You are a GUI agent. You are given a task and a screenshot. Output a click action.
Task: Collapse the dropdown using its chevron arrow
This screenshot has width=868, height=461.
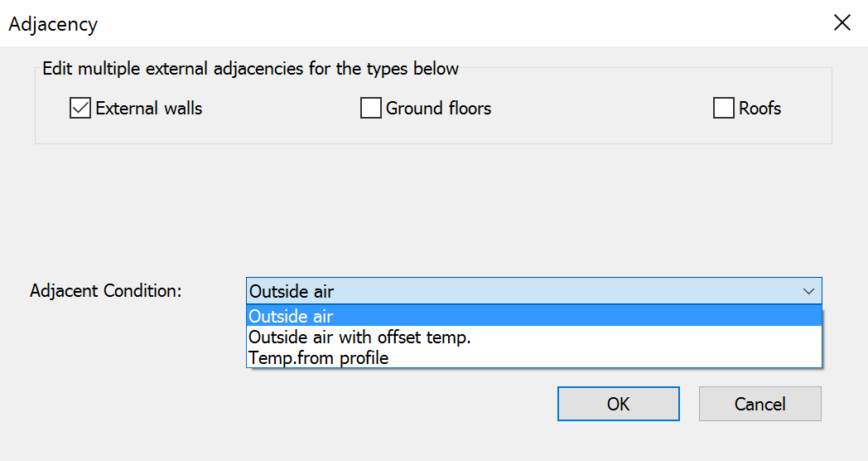(x=808, y=291)
